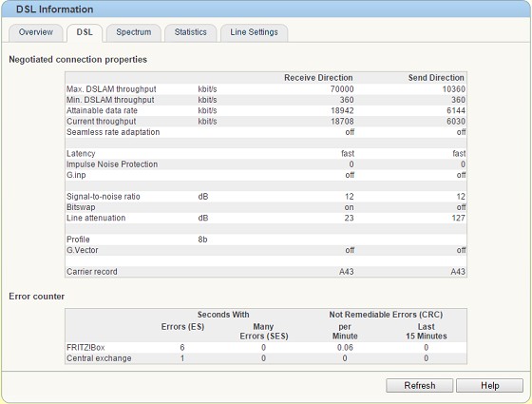This screenshot has height=404, width=532.
Task: Open the Line Settings tab
Action: point(255,32)
